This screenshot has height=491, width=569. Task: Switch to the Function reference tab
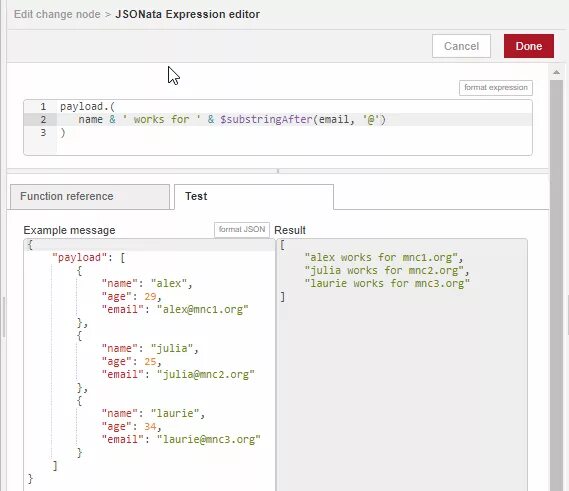point(90,197)
